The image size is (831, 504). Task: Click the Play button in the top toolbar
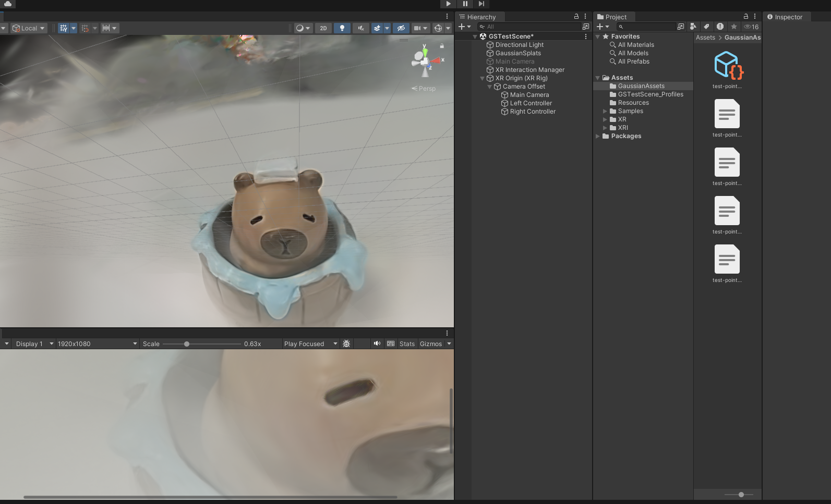tap(448, 4)
